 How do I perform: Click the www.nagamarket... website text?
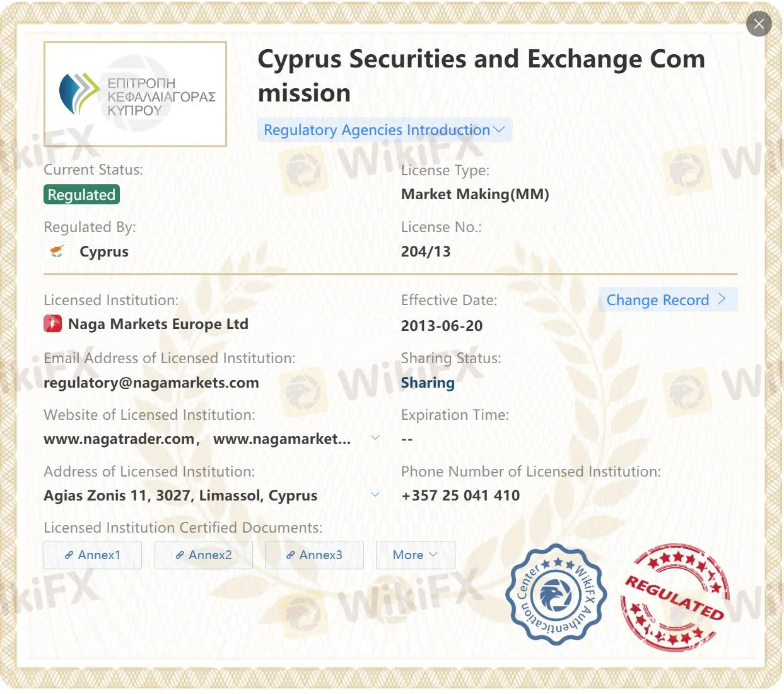pyautogui.click(x=282, y=439)
